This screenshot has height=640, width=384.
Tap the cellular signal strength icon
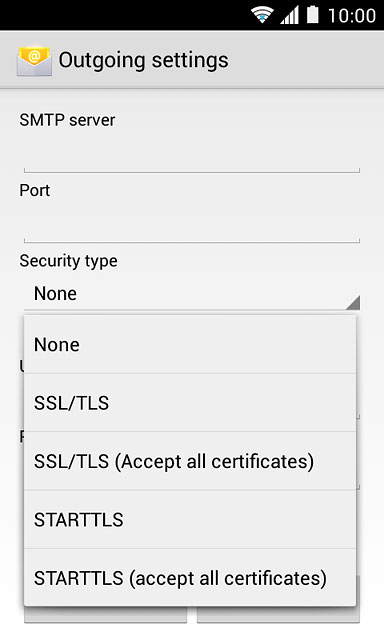click(x=289, y=16)
